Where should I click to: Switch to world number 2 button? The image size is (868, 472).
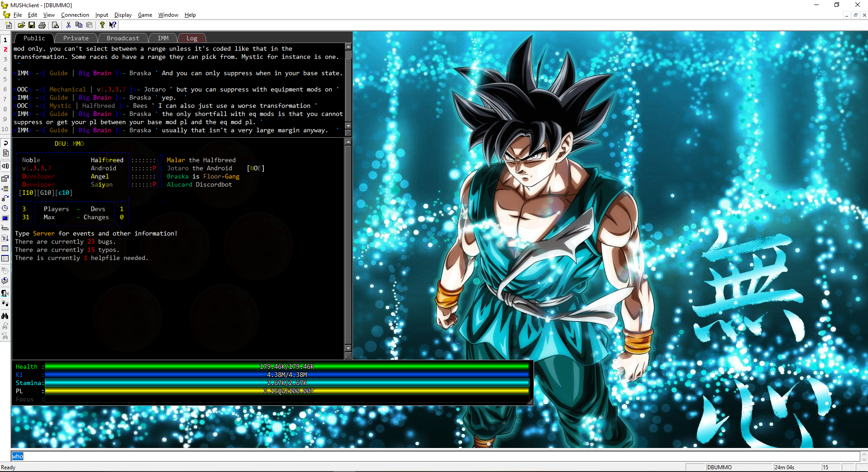pos(5,49)
